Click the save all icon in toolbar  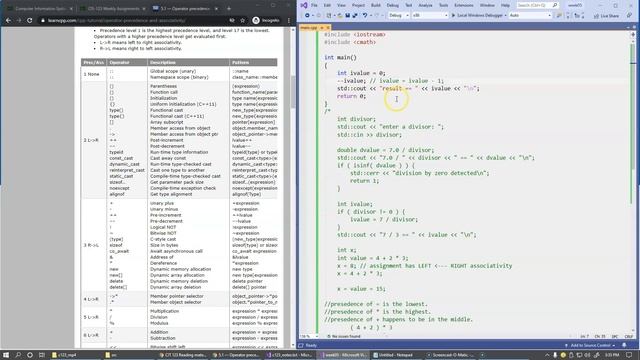355,16
